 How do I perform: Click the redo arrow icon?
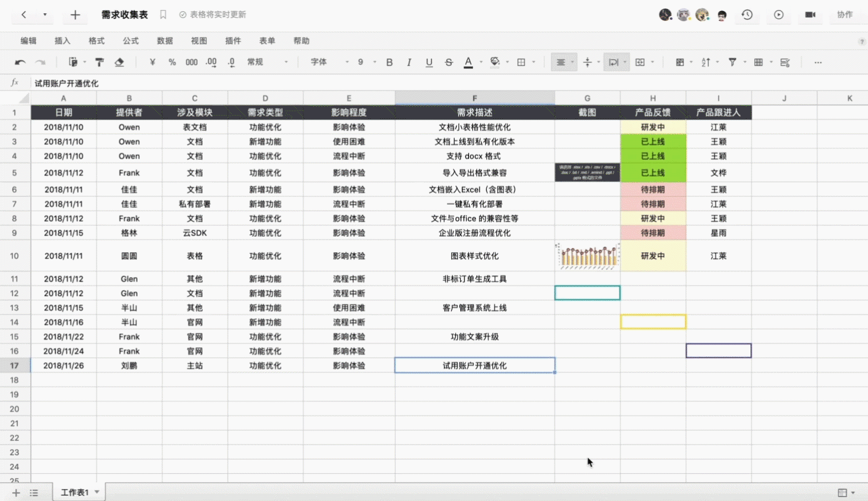click(40, 62)
